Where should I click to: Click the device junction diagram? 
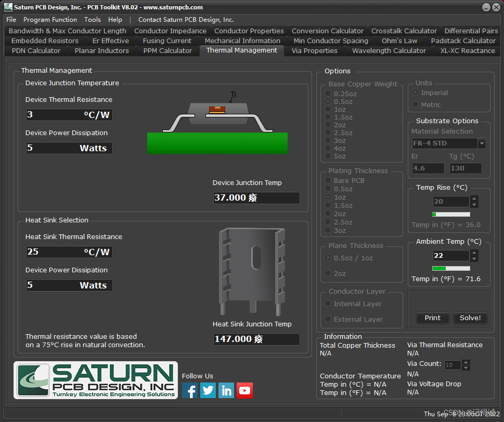217,124
